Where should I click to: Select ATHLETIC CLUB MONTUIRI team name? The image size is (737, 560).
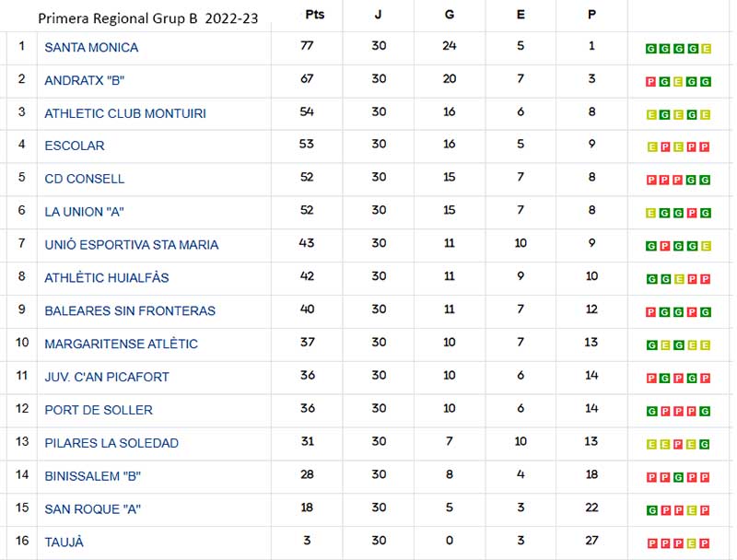pyautogui.click(x=125, y=113)
